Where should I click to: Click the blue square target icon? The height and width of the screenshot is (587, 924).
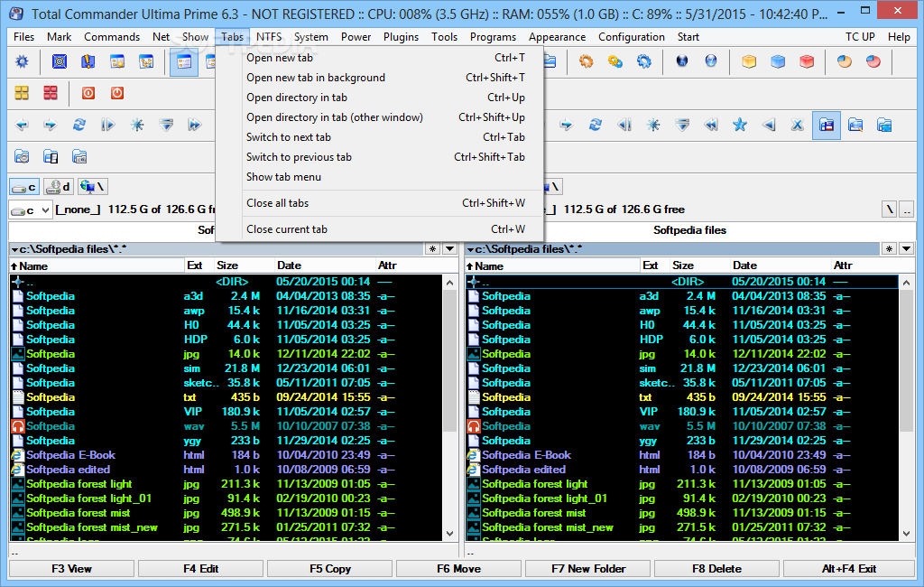click(x=60, y=61)
